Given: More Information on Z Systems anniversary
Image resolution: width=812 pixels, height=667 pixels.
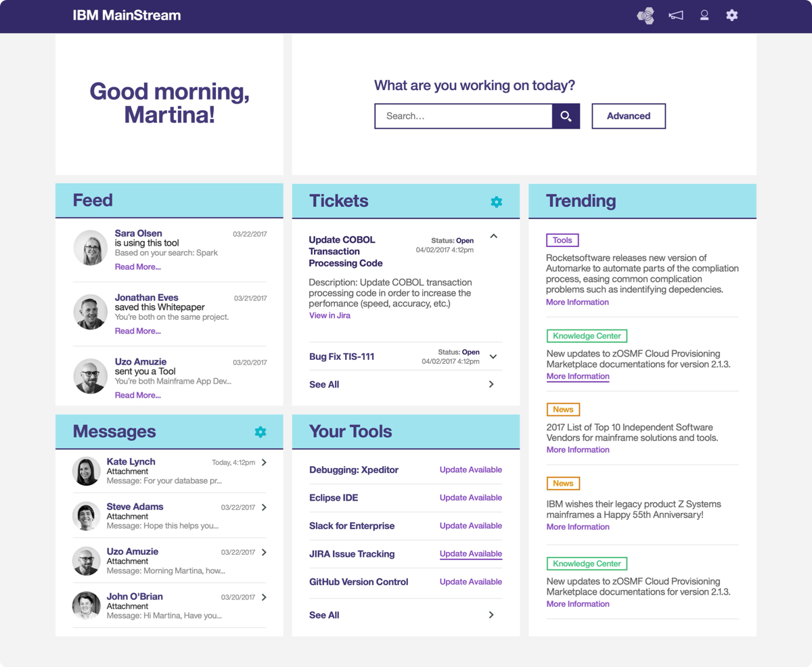Looking at the screenshot, I should (x=577, y=527).
